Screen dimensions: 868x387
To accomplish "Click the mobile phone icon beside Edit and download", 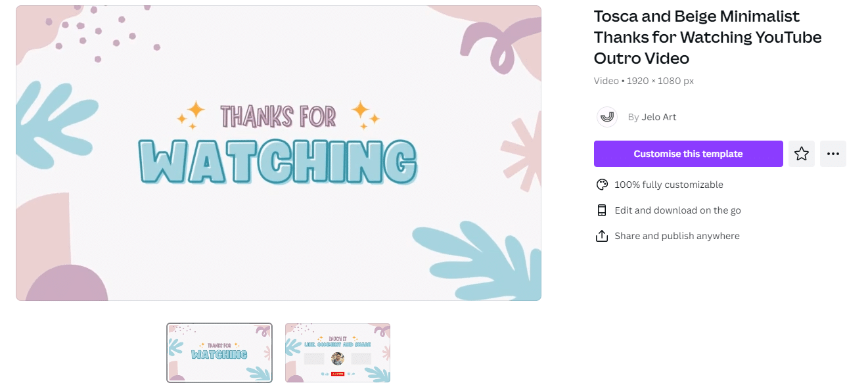I will [x=601, y=210].
